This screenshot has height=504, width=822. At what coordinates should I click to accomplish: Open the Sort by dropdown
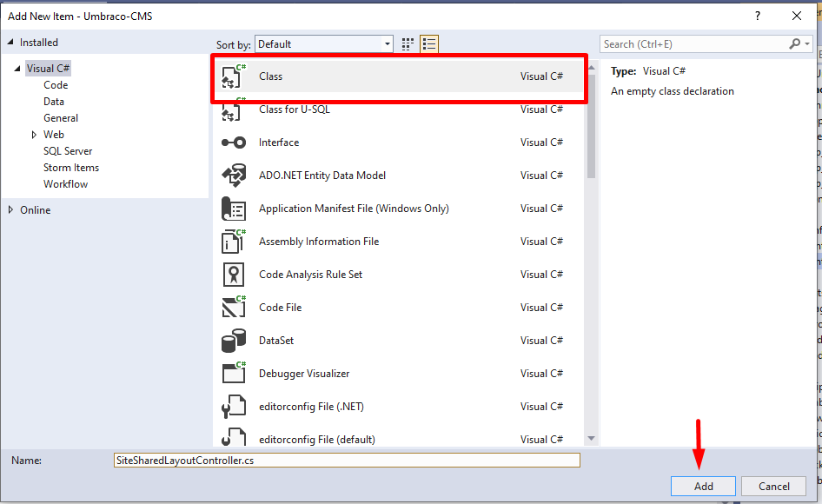click(x=386, y=43)
